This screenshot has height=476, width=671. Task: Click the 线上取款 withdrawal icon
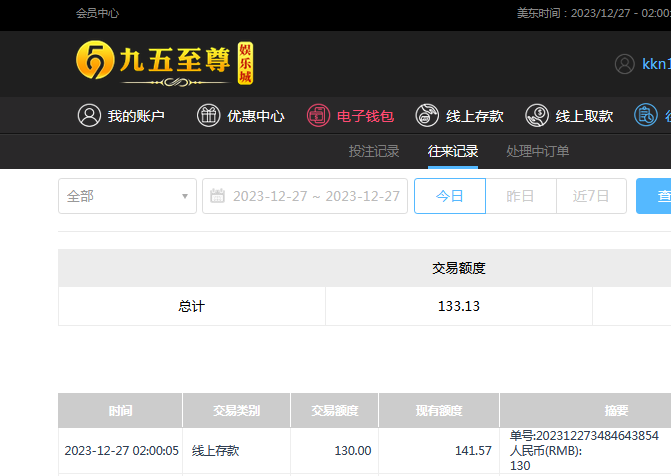(537, 116)
